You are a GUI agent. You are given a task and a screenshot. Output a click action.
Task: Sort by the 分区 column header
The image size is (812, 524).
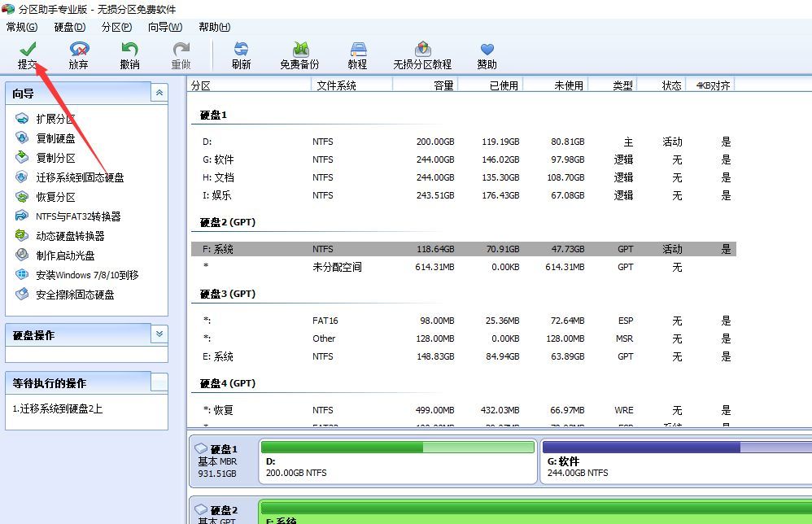coord(249,85)
